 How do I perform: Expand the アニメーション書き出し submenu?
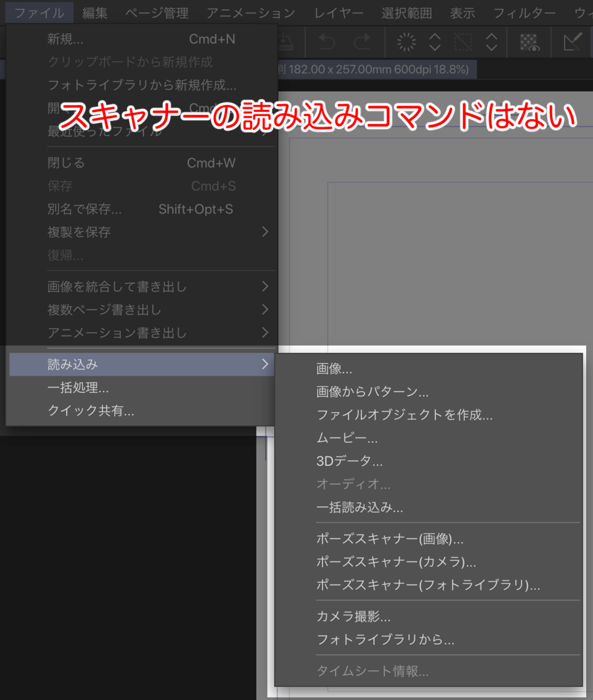[266, 332]
